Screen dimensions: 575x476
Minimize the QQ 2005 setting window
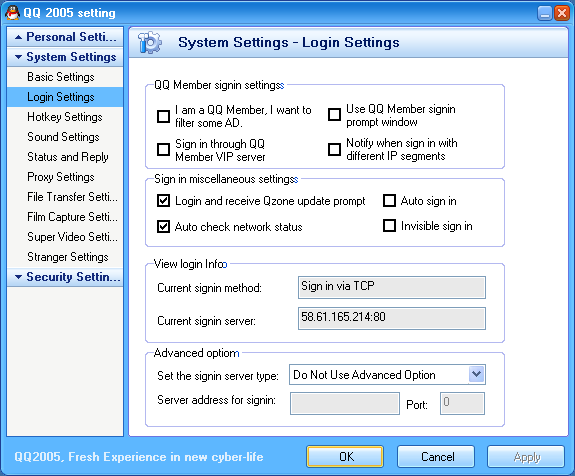click(x=545, y=13)
